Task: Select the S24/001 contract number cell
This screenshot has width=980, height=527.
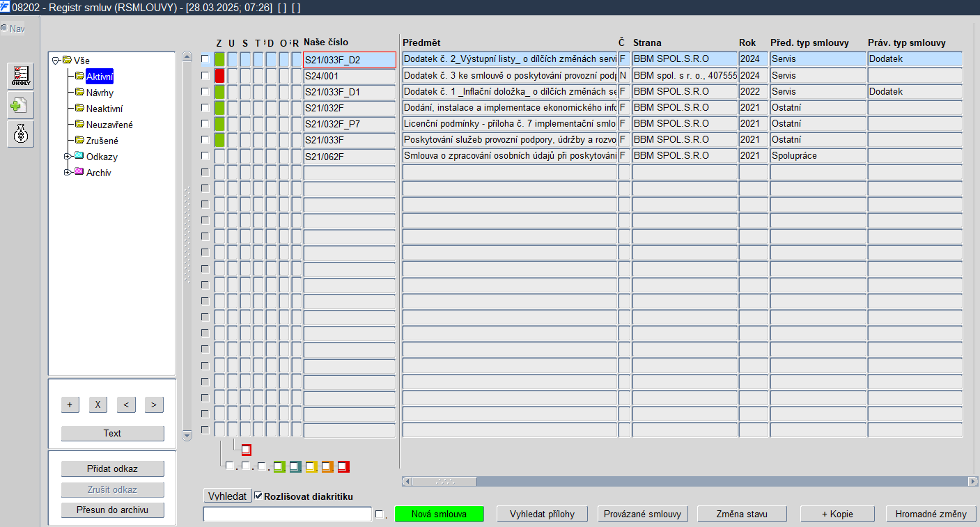Action: click(x=350, y=75)
